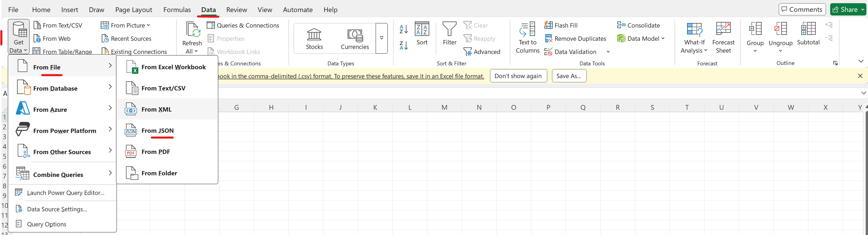The image size is (868, 235).
Task: Click the Don't show again button
Action: [x=518, y=76]
